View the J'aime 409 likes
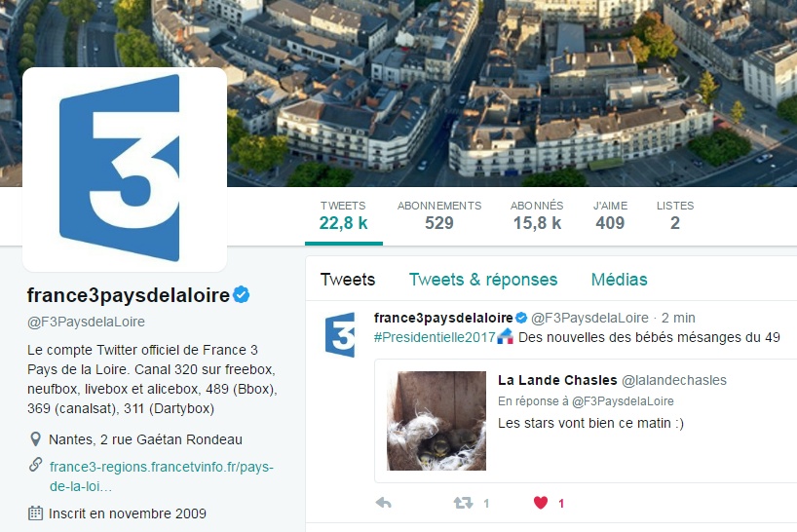Viewport: 797px width, 532px height. click(x=610, y=215)
